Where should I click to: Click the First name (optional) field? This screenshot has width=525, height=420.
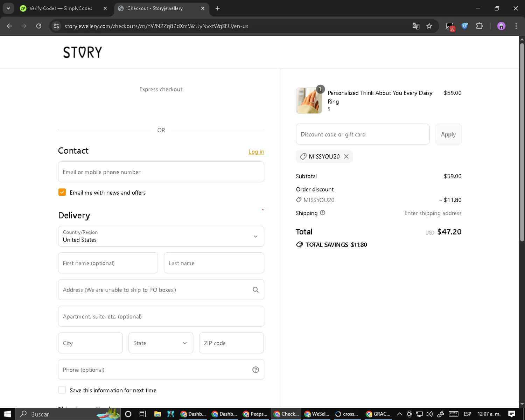click(108, 263)
